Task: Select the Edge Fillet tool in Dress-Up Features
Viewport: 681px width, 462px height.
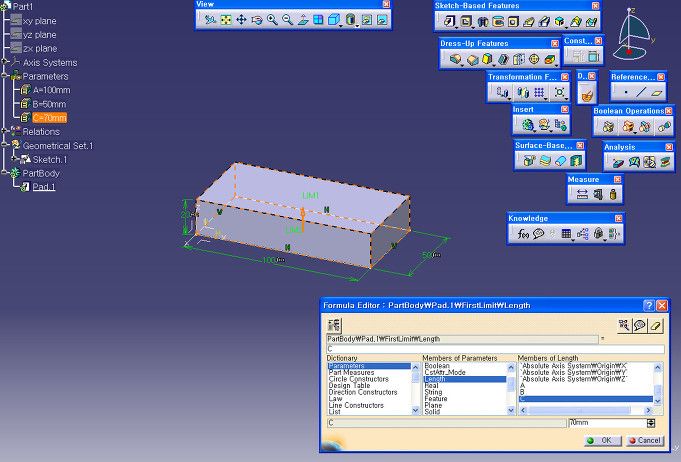Action: (455, 59)
